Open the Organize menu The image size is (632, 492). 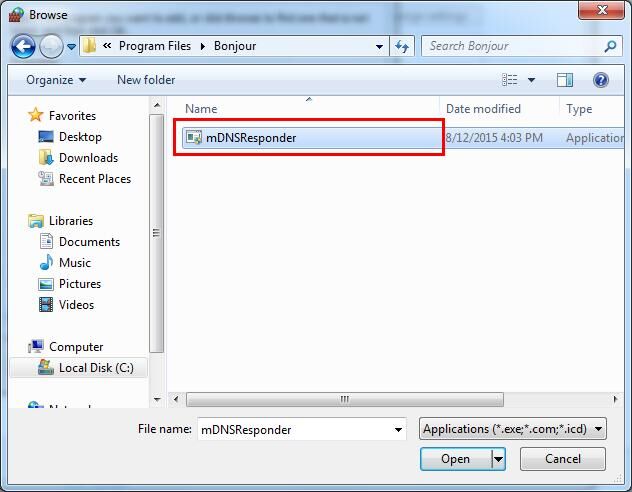[56, 80]
